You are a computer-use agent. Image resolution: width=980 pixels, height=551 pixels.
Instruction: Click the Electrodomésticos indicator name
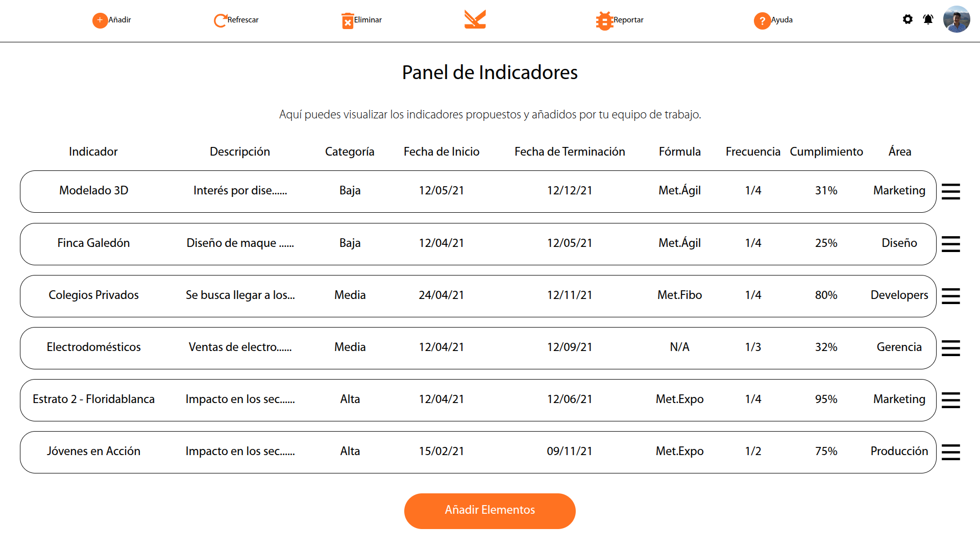[93, 347]
